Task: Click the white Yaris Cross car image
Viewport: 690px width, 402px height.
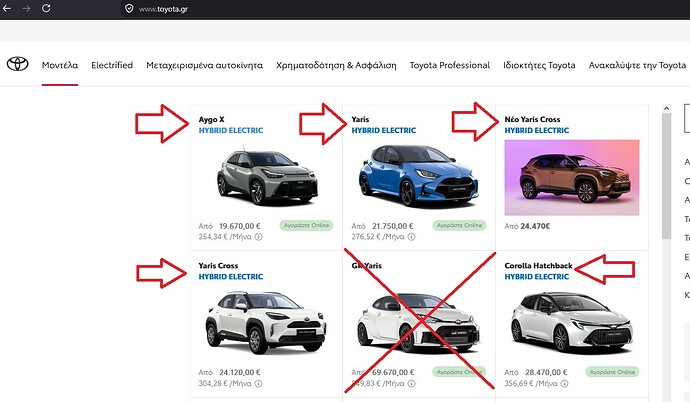Action: (x=266, y=322)
